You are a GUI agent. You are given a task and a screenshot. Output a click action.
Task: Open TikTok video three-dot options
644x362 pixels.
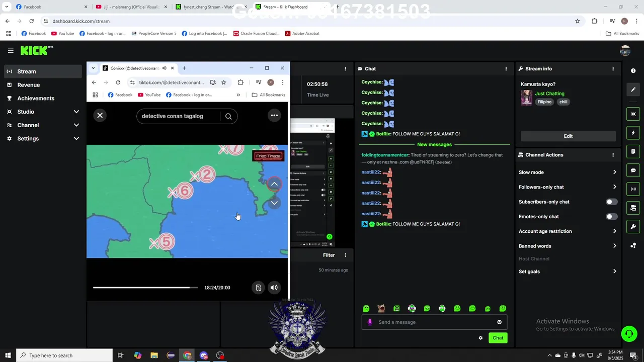[x=274, y=116]
